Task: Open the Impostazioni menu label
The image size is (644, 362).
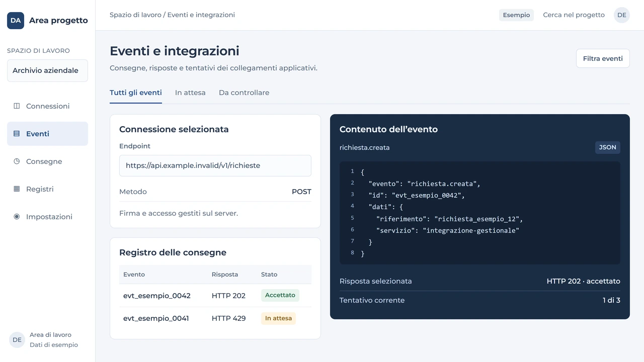Action: coord(49,217)
